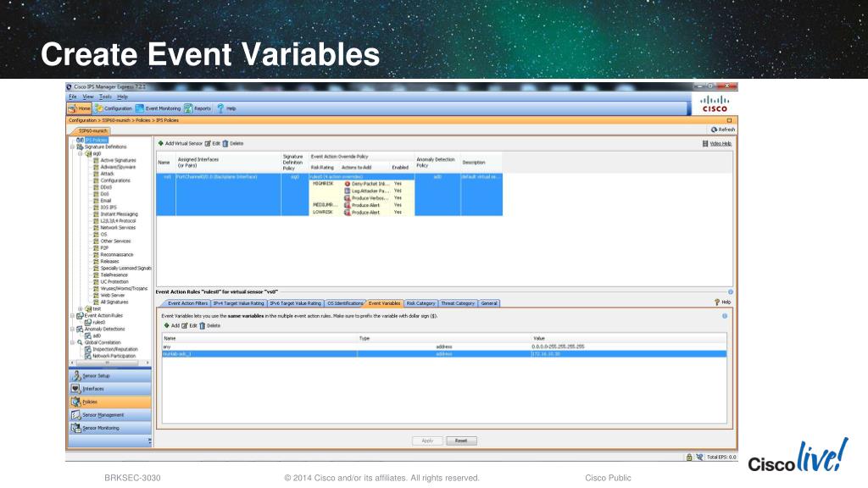Open Reconnaissance signature category
This screenshot has width=868, height=488.
click(x=117, y=254)
